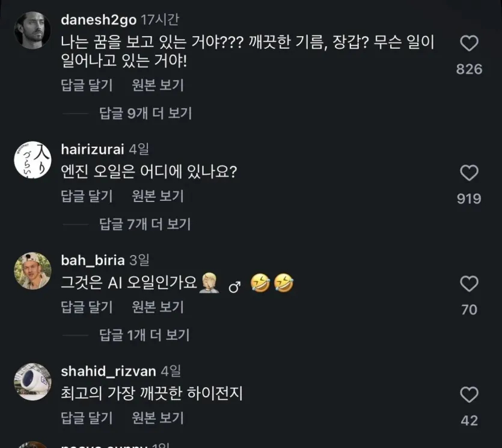The width and height of the screenshot is (502, 448).
Task: Expand 답글 7개 더 보기 replies
Action: click(145, 224)
